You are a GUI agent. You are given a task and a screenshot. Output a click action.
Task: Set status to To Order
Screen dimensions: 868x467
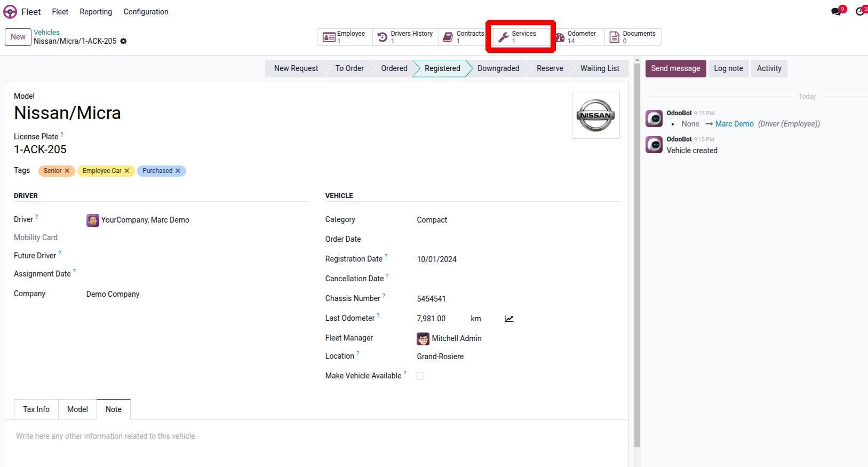coord(349,68)
